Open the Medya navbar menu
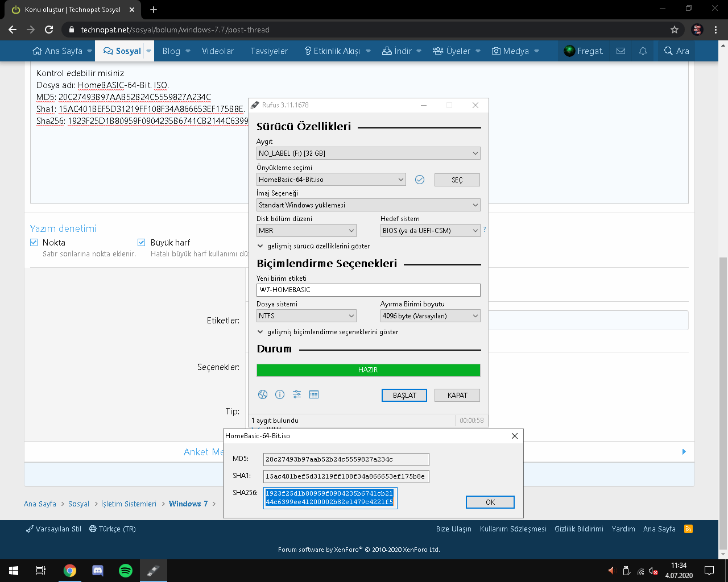The width and height of the screenshot is (728, 582). click(x=510, y=51)
